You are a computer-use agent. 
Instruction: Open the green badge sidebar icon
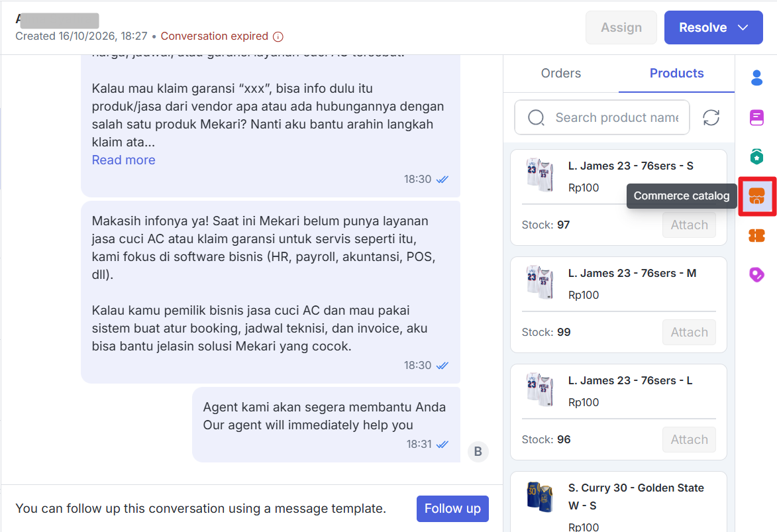(756, 156)
